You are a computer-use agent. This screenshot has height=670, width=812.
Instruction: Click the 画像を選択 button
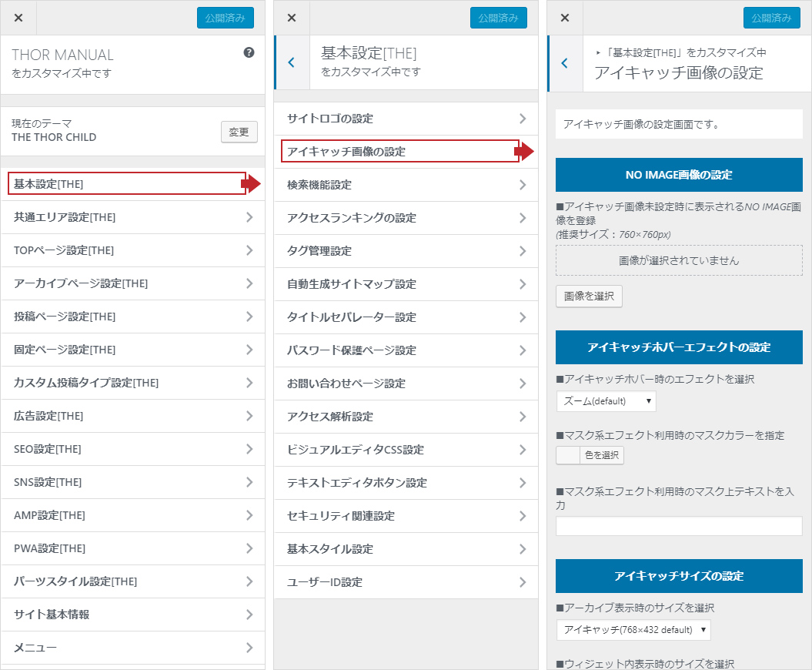[x=589, y=296]
